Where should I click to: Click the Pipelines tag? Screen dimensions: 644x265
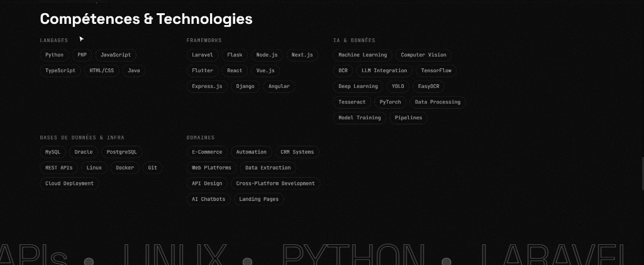pos(408,117)
